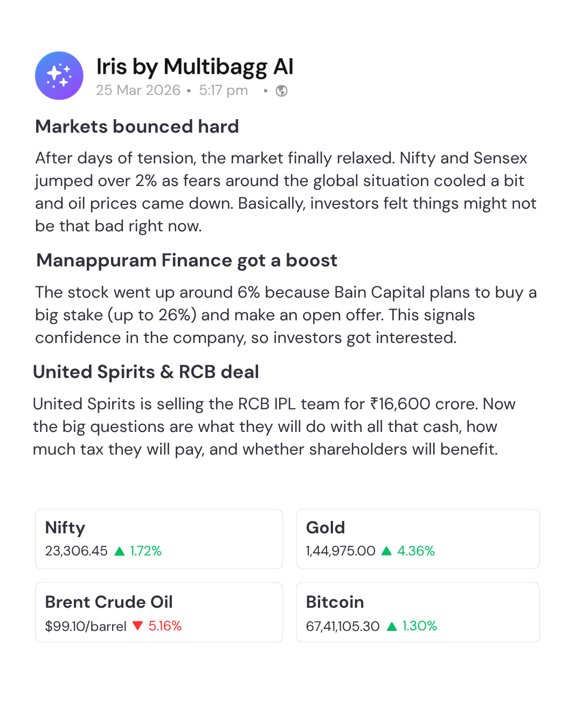Open the Bitcoin price card
This screenshot has width=582, height=728.
coord(418,612)
